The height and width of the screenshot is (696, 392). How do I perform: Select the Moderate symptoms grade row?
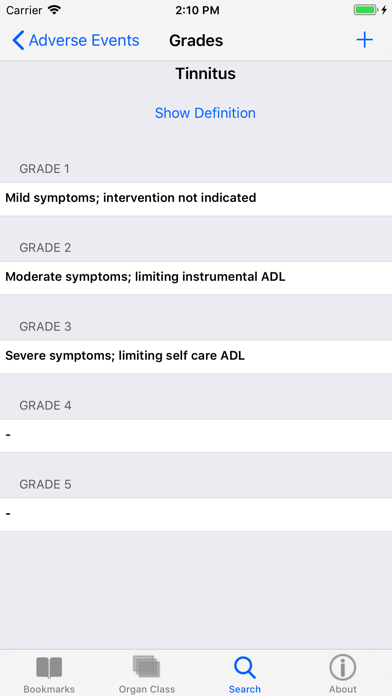click(196, 278)
